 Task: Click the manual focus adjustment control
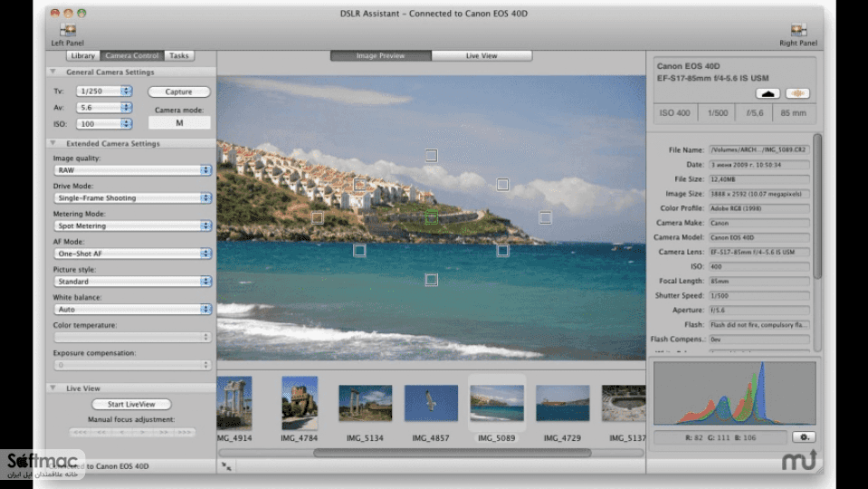pyautogui.click(x=132, y=432)
